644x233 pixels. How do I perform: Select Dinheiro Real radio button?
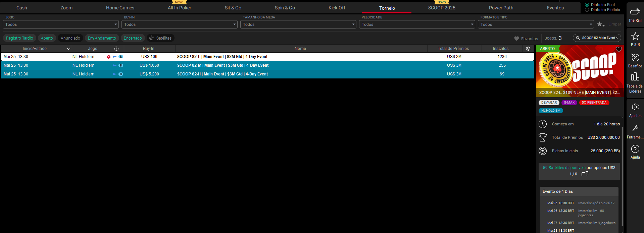587,5
